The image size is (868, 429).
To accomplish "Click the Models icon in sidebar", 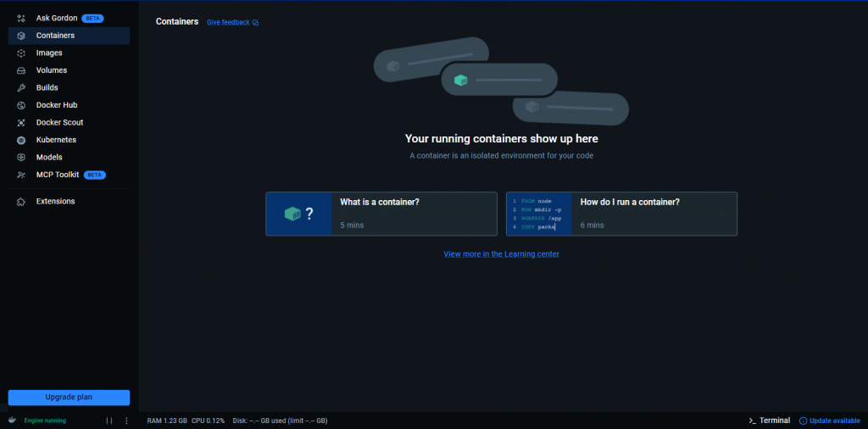I will pyautogui.click(x=21, y=157).
